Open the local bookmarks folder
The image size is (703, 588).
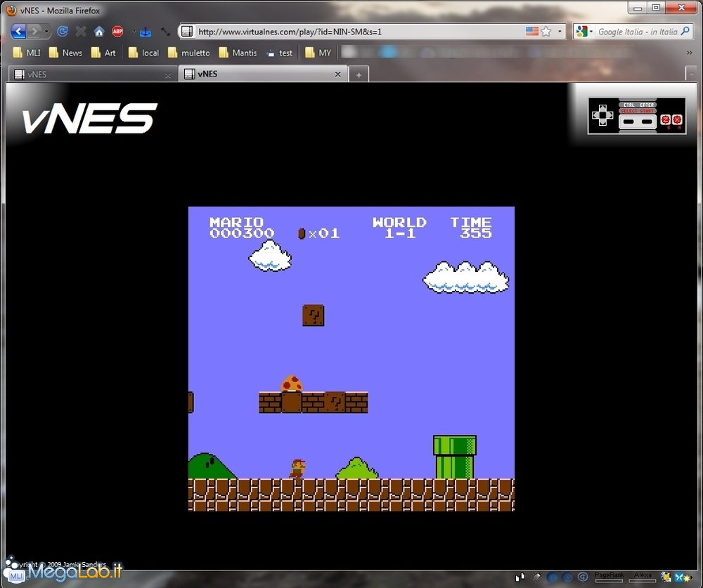click(143, 53)
